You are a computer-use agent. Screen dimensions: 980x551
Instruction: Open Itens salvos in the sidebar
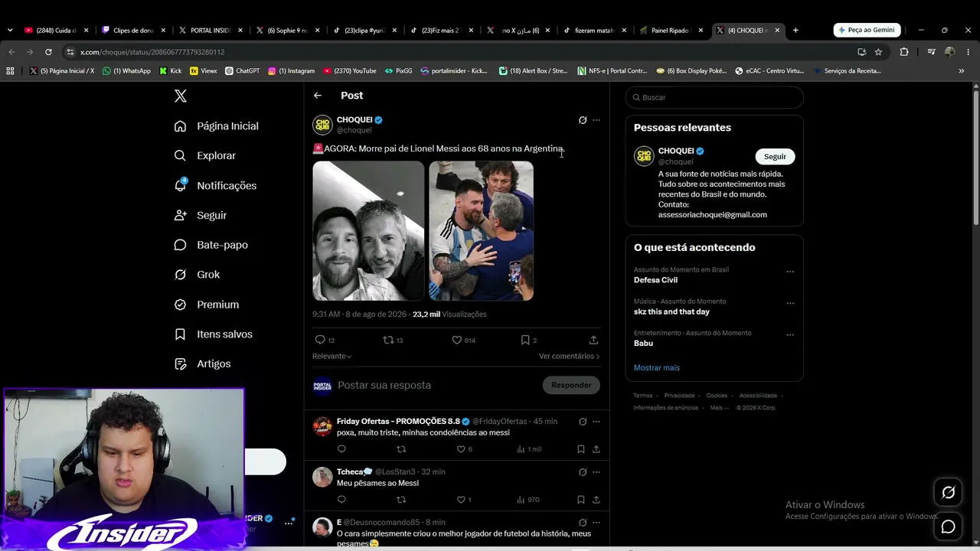click(214, 334)
